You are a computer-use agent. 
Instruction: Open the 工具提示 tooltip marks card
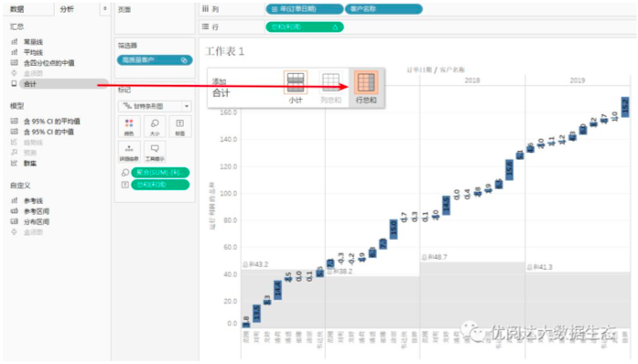pos(155,152)
